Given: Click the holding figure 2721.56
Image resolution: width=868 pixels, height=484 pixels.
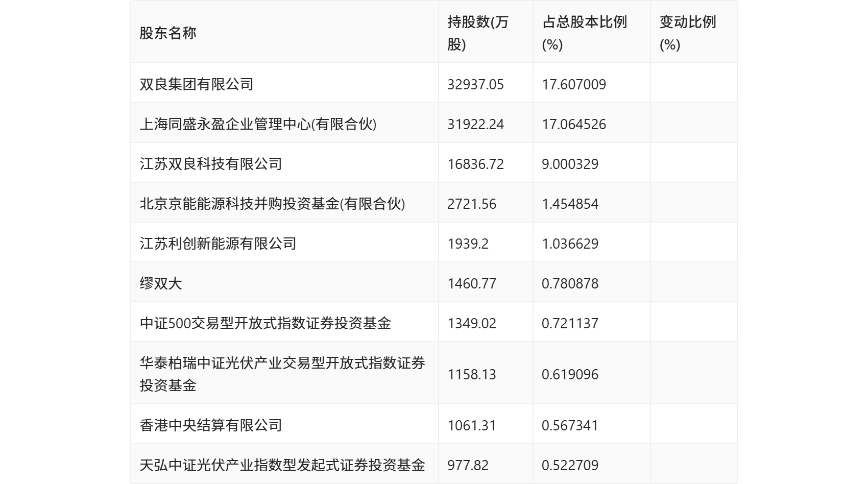Looking at the screenshot, I should pos(472,204).
